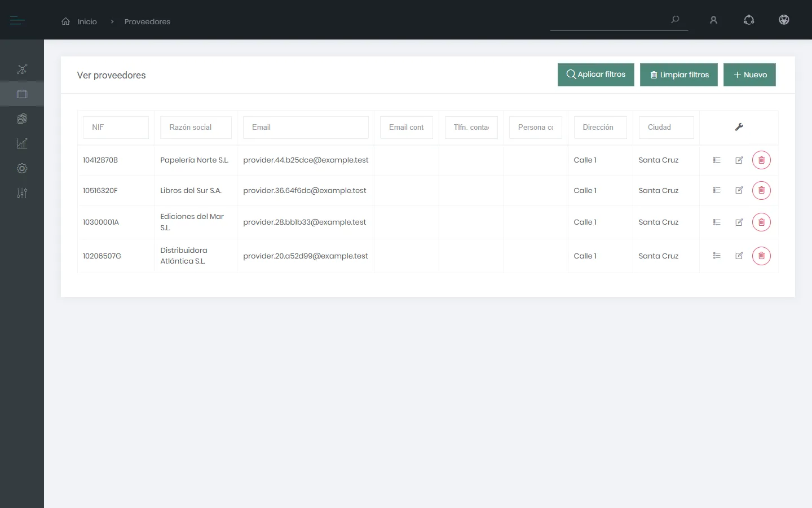
Task: Delete the Libros del Sur S.A. provider
Action: point(761,190)
